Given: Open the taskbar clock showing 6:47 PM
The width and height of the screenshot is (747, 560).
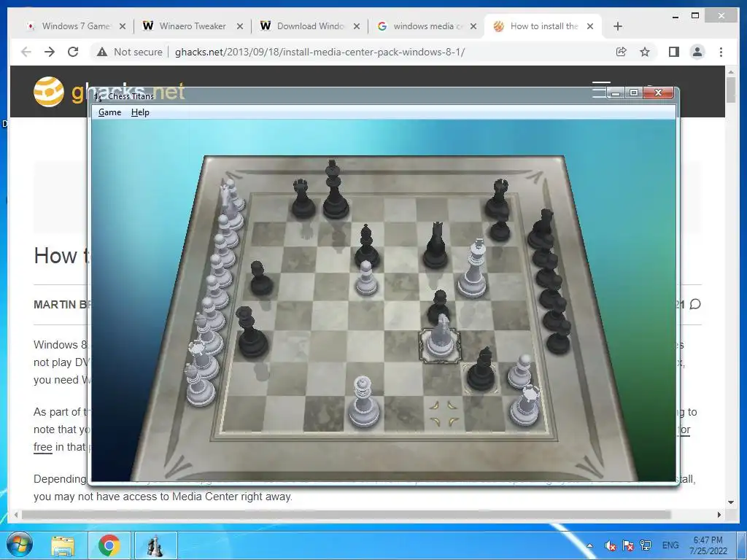Looking at the screenshot, I should 708,545.
